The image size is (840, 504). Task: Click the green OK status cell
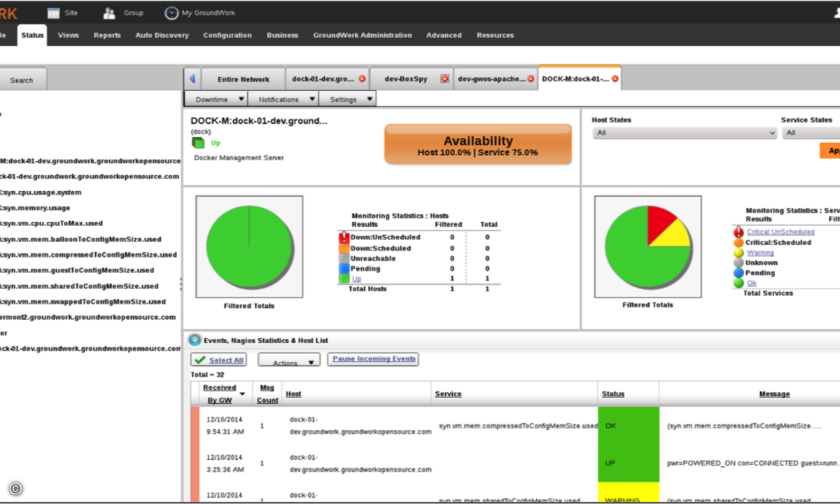pyautogui.click(x=628, y=426)
